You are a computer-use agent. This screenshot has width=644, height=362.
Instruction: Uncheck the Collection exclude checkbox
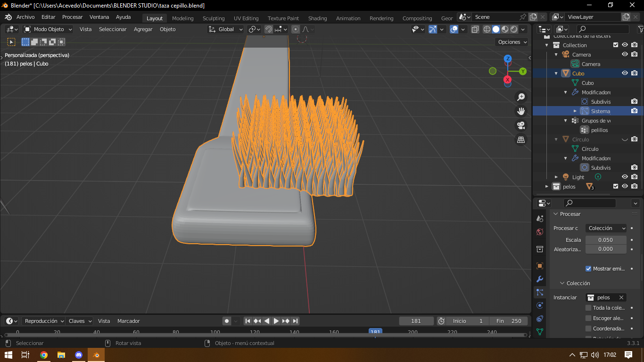[616, 45]
